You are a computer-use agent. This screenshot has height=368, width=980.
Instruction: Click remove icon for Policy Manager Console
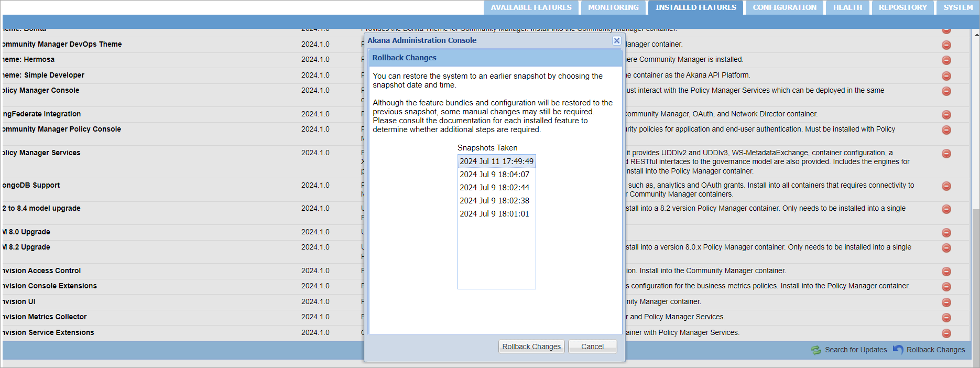click(946, 91)
